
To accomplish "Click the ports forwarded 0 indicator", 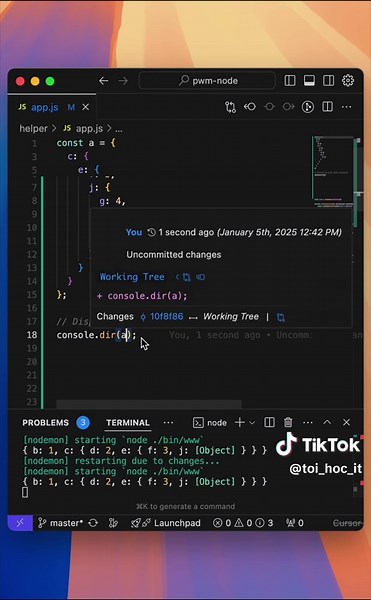I will [295, 523].
